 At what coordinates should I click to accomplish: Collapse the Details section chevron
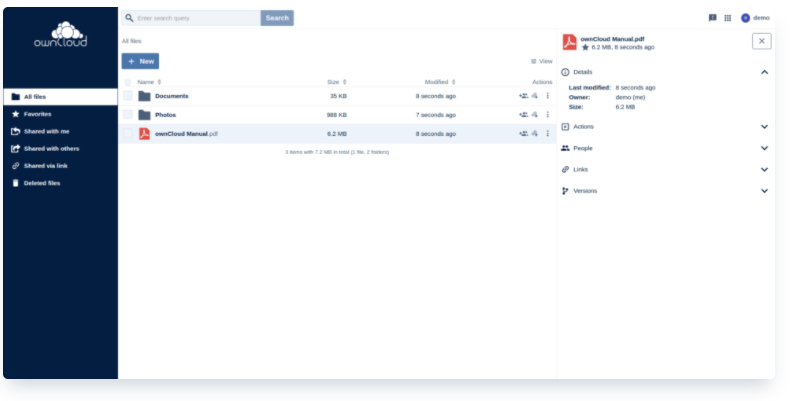coord(764,72)
